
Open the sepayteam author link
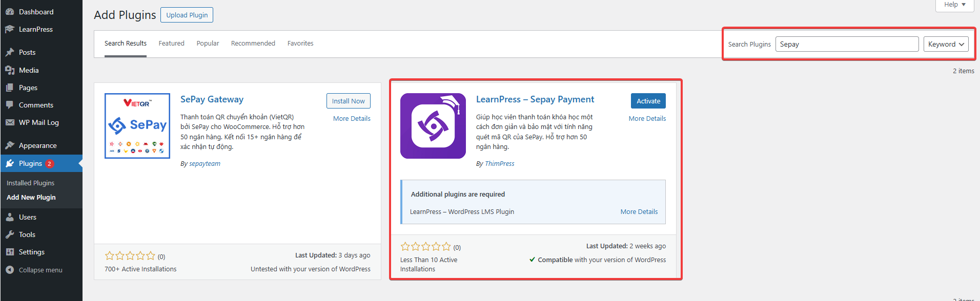(x=205, y=164)
